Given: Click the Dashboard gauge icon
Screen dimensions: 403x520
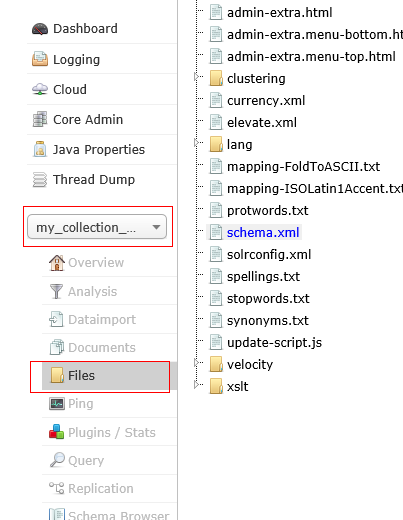Looking at the screenshot, I should [x=40, y=29].
